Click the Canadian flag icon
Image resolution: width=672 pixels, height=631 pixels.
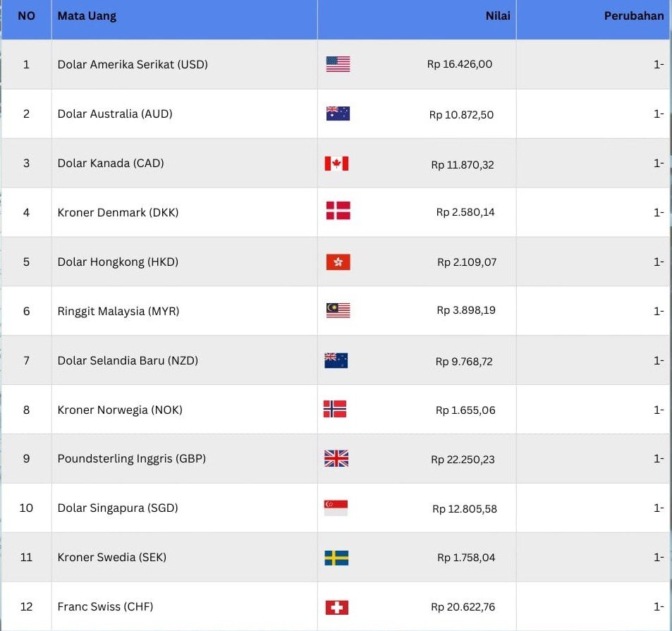coord(336,164)
